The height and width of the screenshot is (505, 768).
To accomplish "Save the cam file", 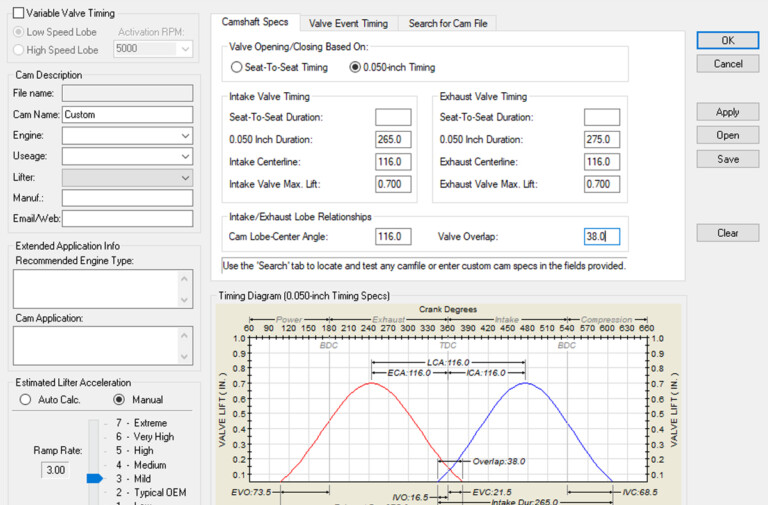I will tap(728, 159).
